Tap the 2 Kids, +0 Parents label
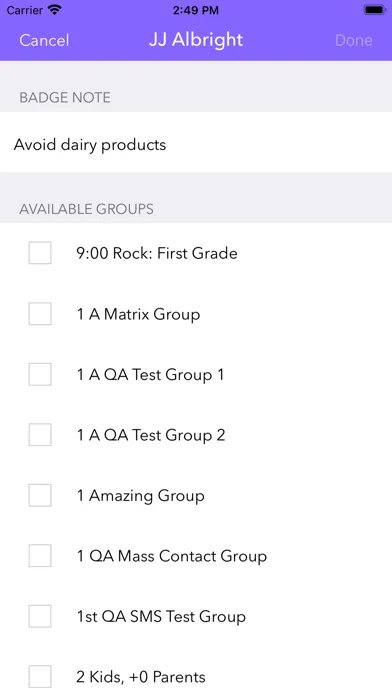 point(141,677)
